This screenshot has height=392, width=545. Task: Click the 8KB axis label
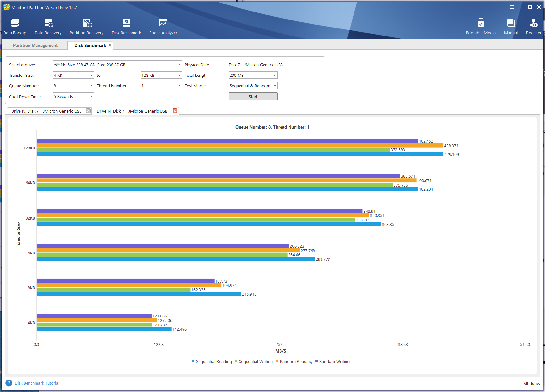coord(31,288)
